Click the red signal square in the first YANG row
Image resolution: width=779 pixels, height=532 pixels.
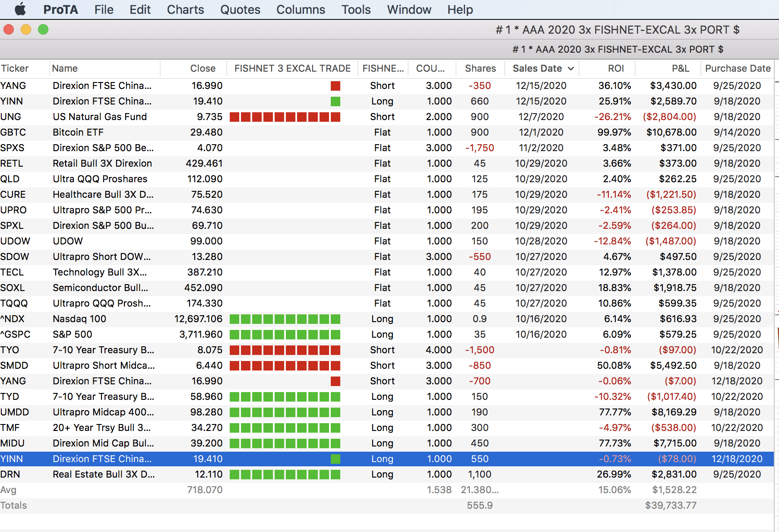336,86
